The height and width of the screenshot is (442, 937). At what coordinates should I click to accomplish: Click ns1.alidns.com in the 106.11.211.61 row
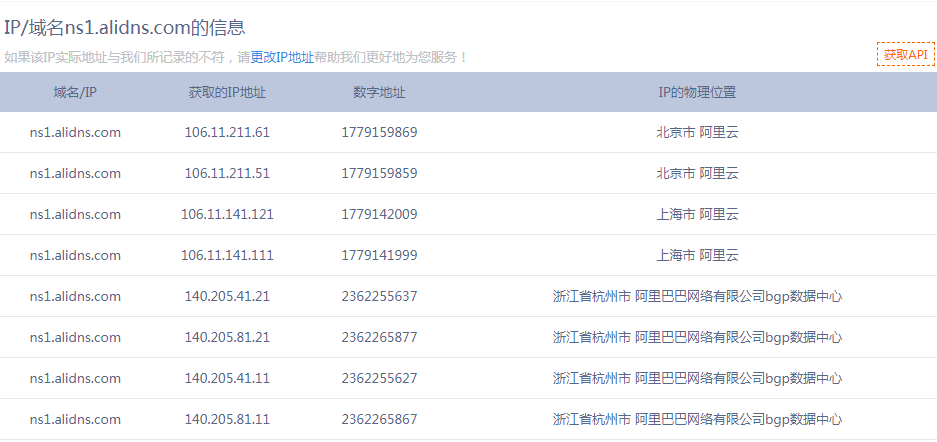[75, 133]
